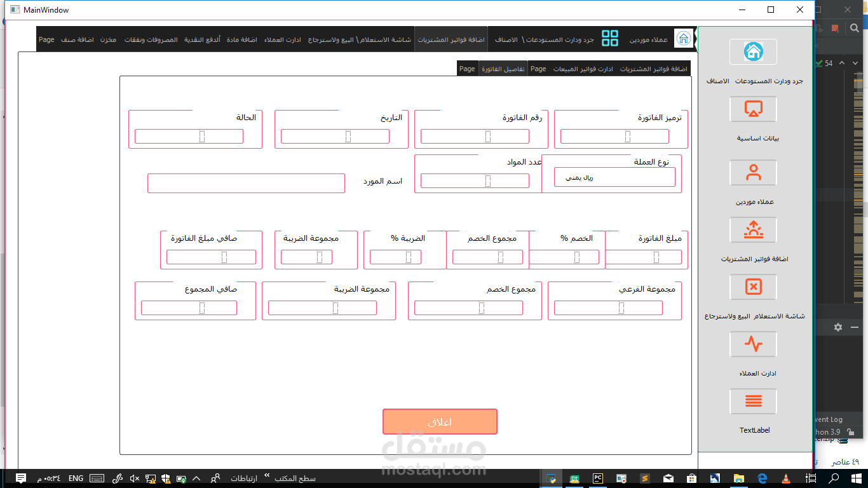Switch to PyCharm on the taskbar
Screen dimensions: 868x488
(x=598, y=478)
